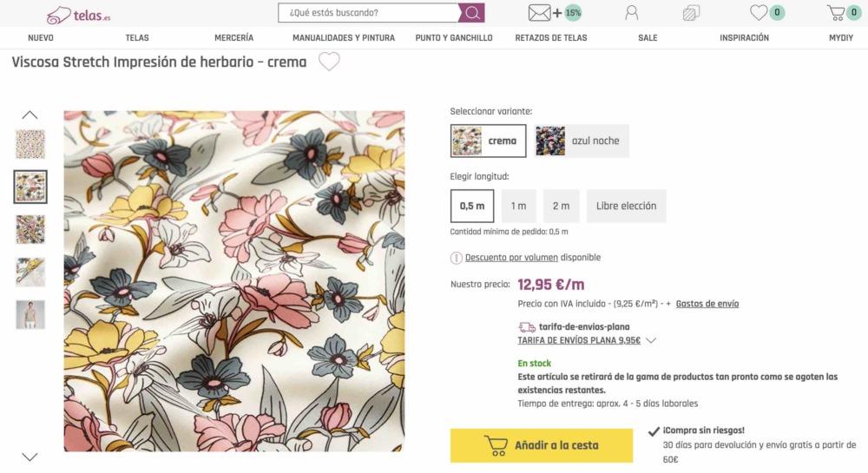Viewport: 868px width, 473px height.
Task: Expand the Tarifa de envíos plana dropdown
Action: 651,341
